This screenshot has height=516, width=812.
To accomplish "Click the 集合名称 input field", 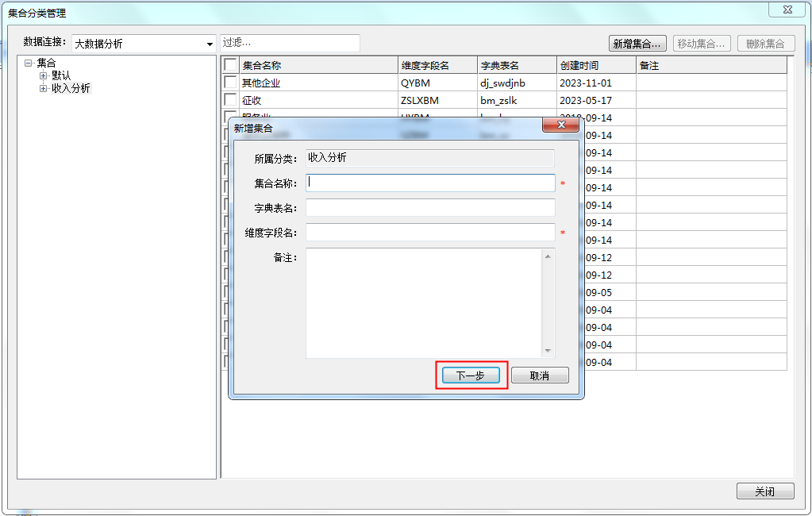I will click(x=430, y=183).
